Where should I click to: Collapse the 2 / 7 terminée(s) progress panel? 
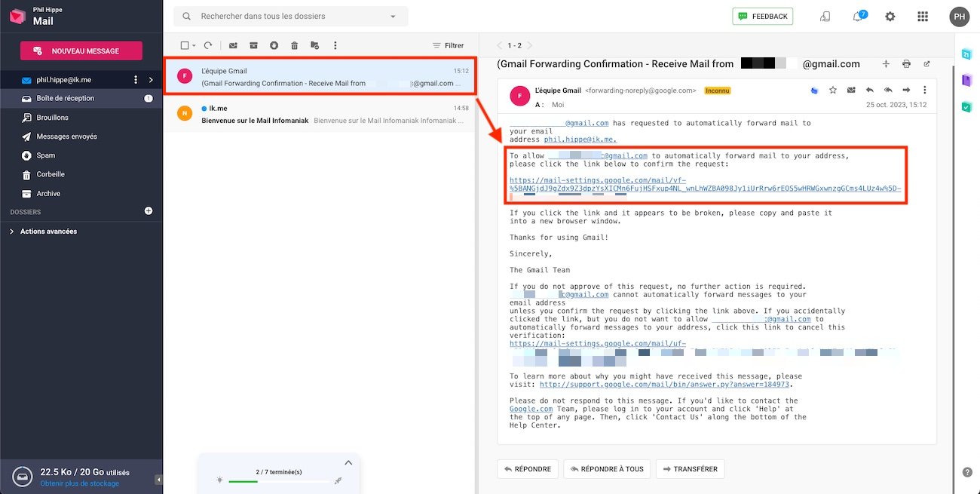pos(348,463)
